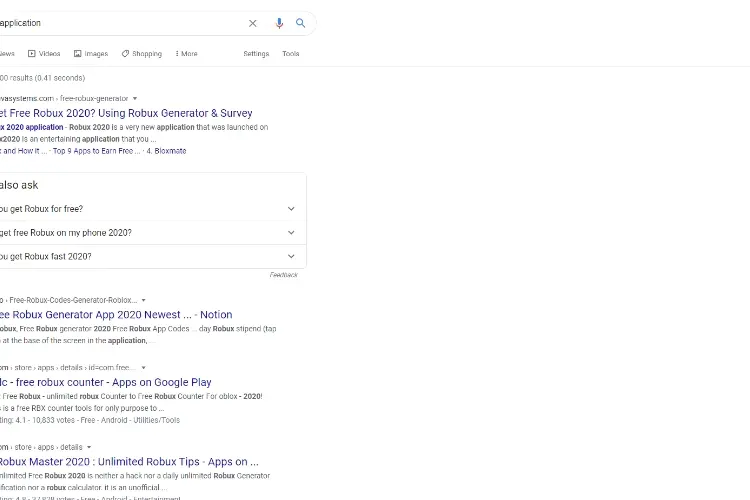Open the Robux Master 2020 Unlimited Robux Tips result
Viewport: 750px width, 500px height.
tap(129, 462)
